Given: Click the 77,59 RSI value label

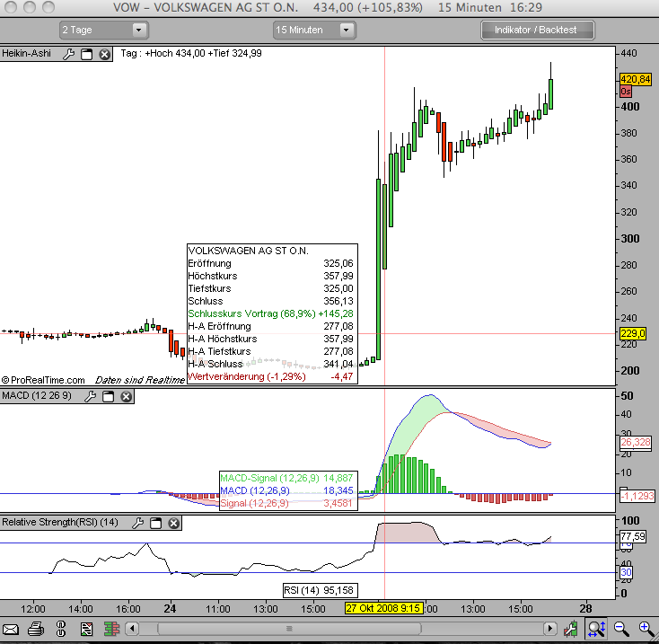Looking at the screenshot, I should point(633,536).
